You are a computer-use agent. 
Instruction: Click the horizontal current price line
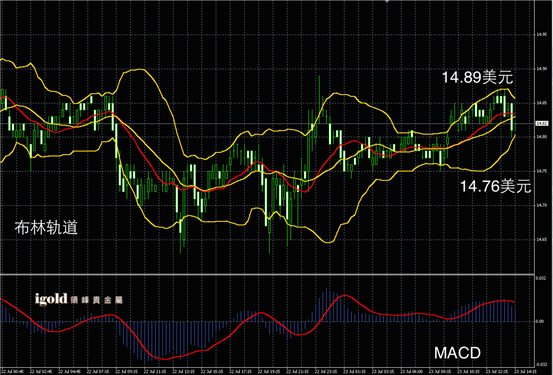268,123
